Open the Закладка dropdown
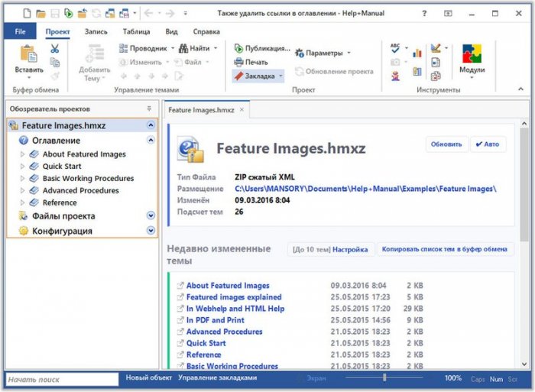This screenshot has width=535, height=392. 281,76
